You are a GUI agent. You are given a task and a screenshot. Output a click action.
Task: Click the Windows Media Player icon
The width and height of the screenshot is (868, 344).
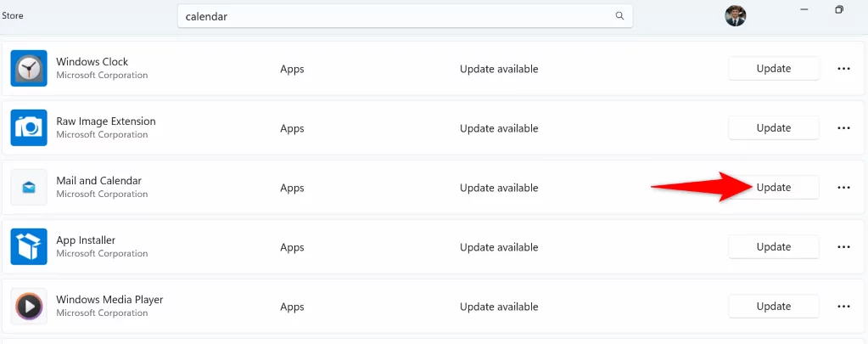click(29, 307)
